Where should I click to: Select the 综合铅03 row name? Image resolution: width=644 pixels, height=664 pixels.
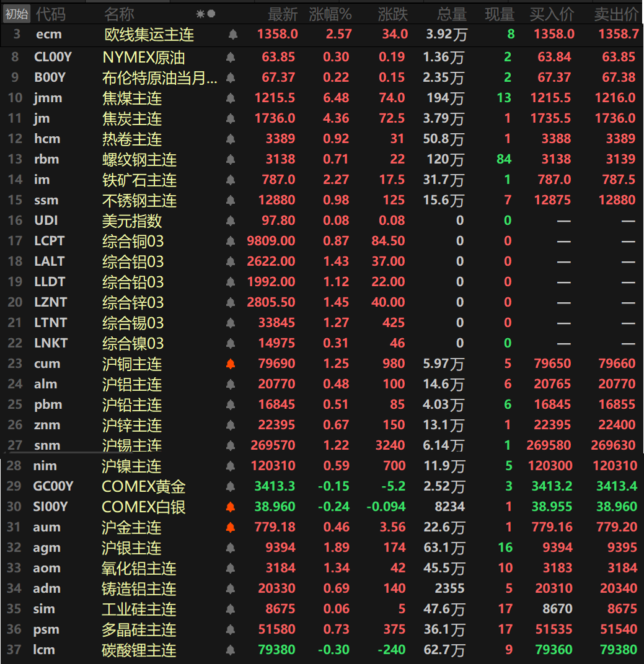[133, 282]
